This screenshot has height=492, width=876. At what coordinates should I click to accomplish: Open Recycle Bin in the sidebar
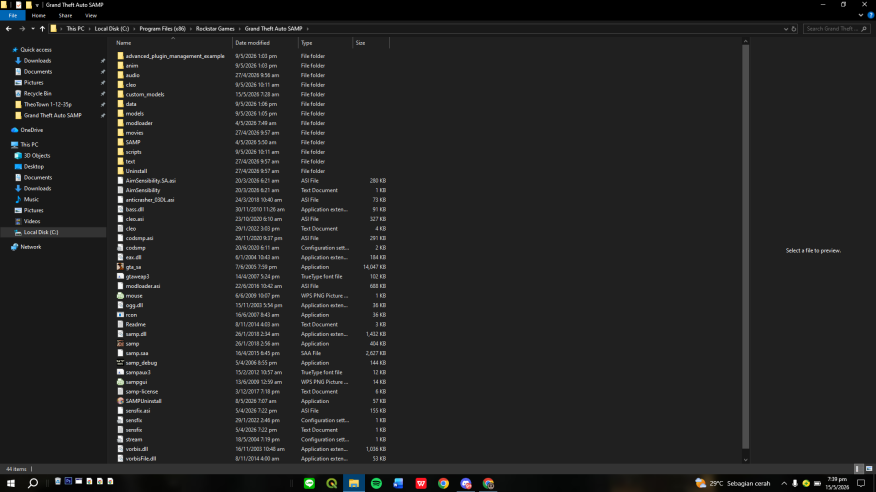coord(37,94)
